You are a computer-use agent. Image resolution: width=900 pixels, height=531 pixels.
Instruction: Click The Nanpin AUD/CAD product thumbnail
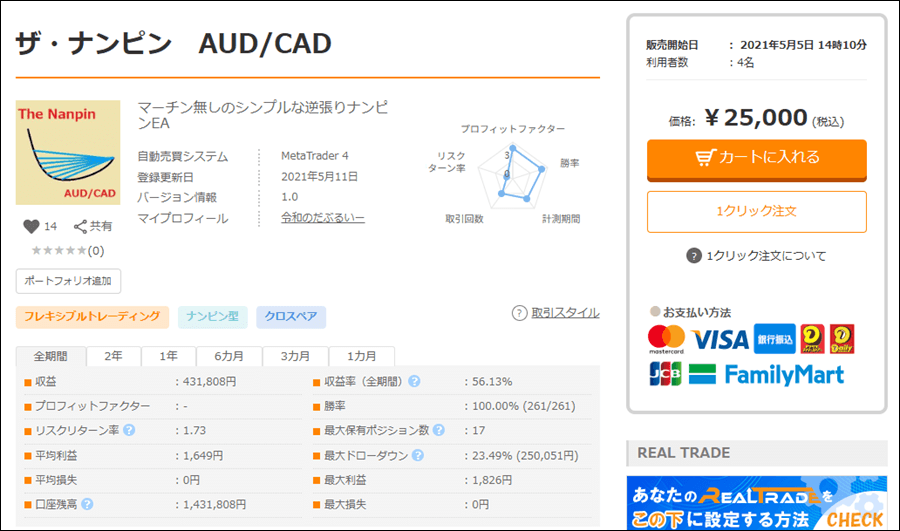(68, 153)
